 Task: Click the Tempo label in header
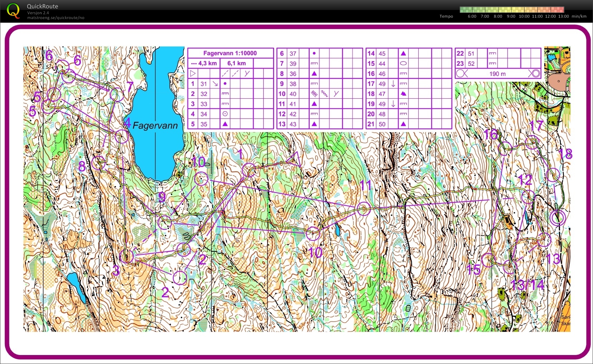[446, 16]
